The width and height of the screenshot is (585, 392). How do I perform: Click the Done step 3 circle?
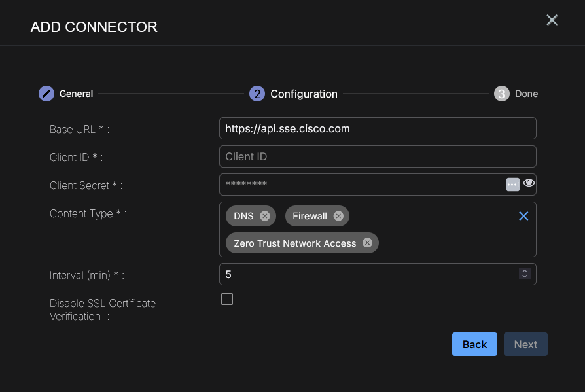point(501,94)
